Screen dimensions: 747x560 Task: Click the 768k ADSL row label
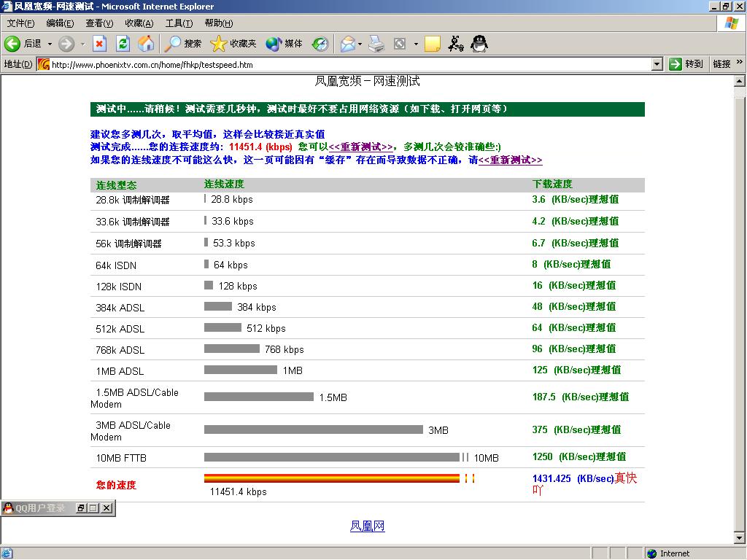pos(120,351)
